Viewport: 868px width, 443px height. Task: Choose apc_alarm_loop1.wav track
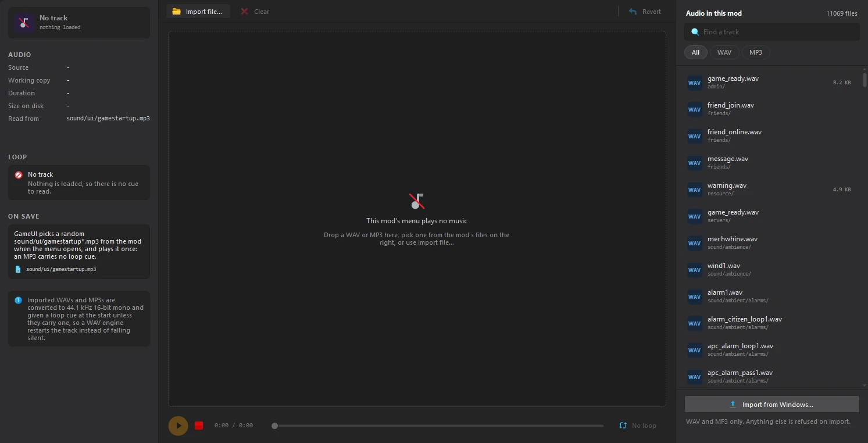770,350
